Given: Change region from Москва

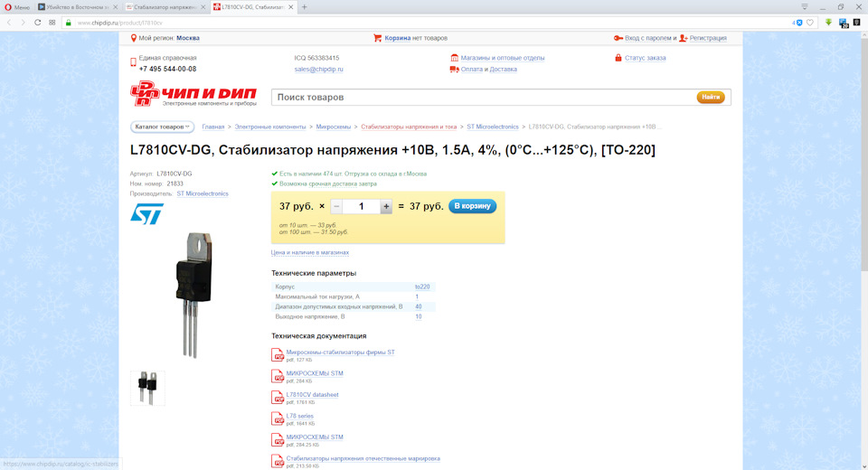Looking at the screenshot, I should point(188,38).
